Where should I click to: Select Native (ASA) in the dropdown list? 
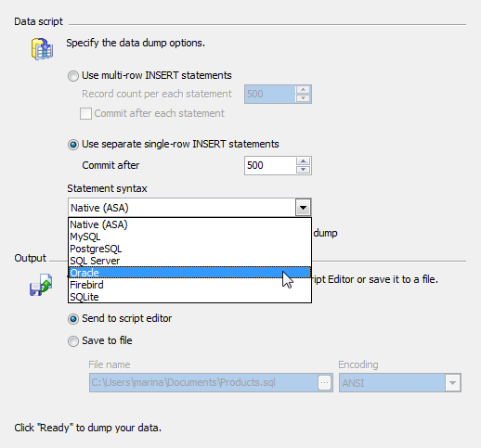tap(189, 224)
